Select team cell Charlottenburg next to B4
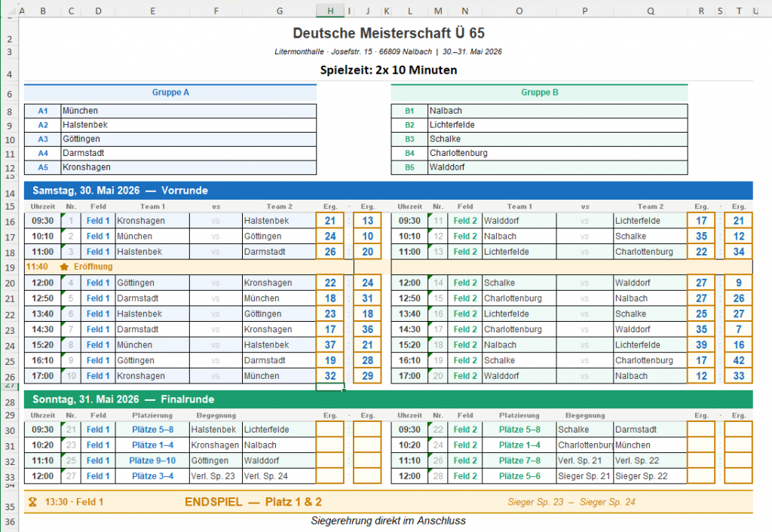This screenshot has height=532, width=772. (557, 153)
